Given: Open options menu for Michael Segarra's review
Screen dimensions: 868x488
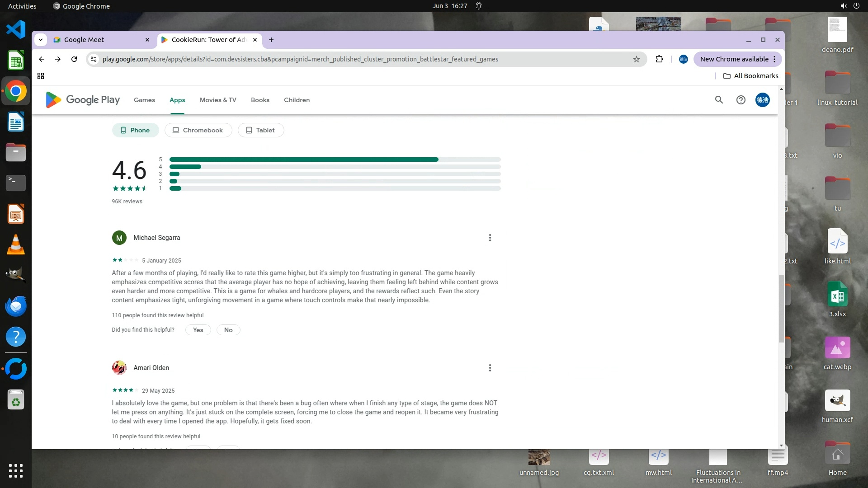Looking at the screenshot, I should (490, 238).
